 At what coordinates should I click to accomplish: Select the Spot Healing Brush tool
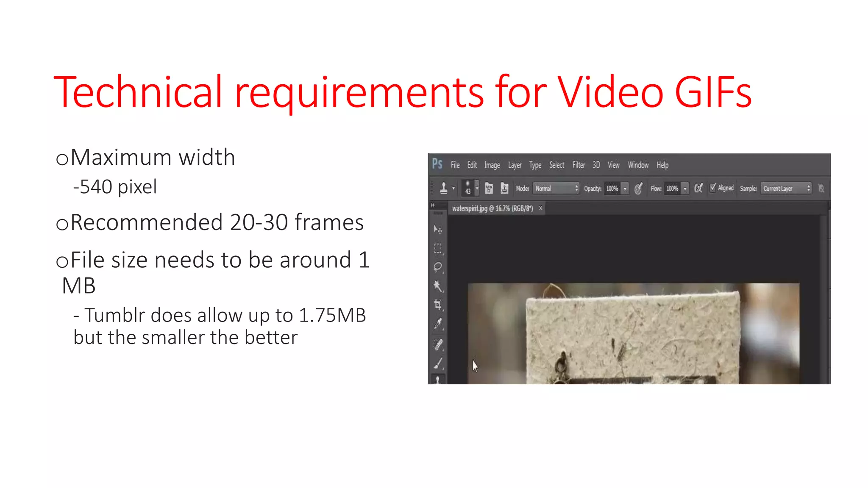click(438, 344)
